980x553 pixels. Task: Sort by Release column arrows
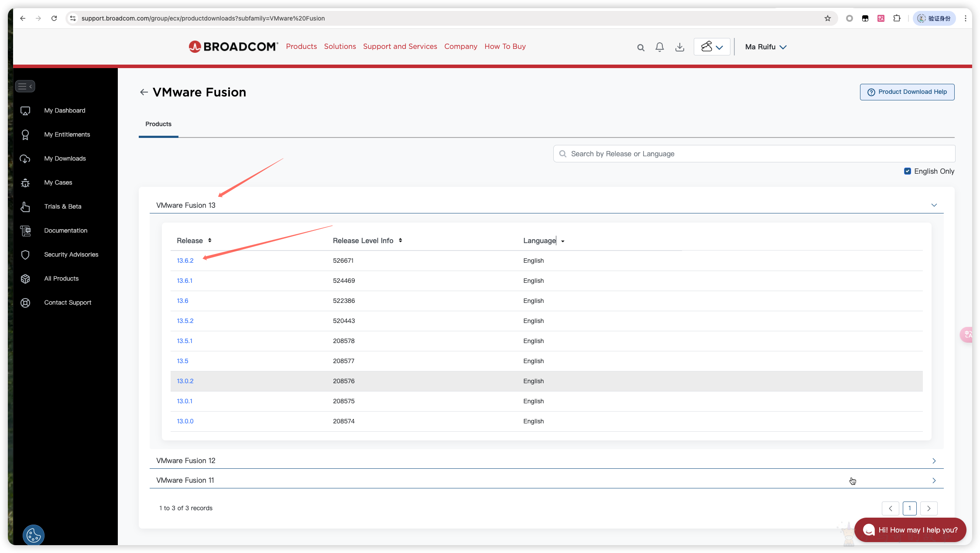pyautogui.click(x=210, y=240)
